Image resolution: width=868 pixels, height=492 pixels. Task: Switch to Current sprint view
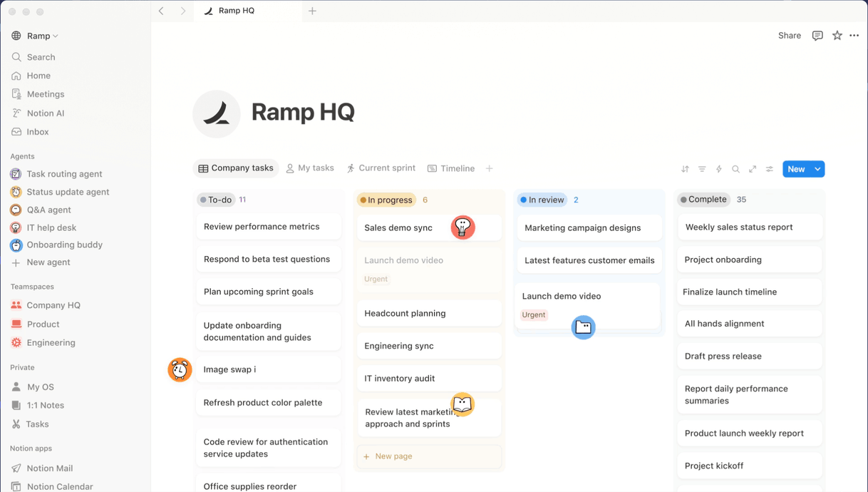381,168
